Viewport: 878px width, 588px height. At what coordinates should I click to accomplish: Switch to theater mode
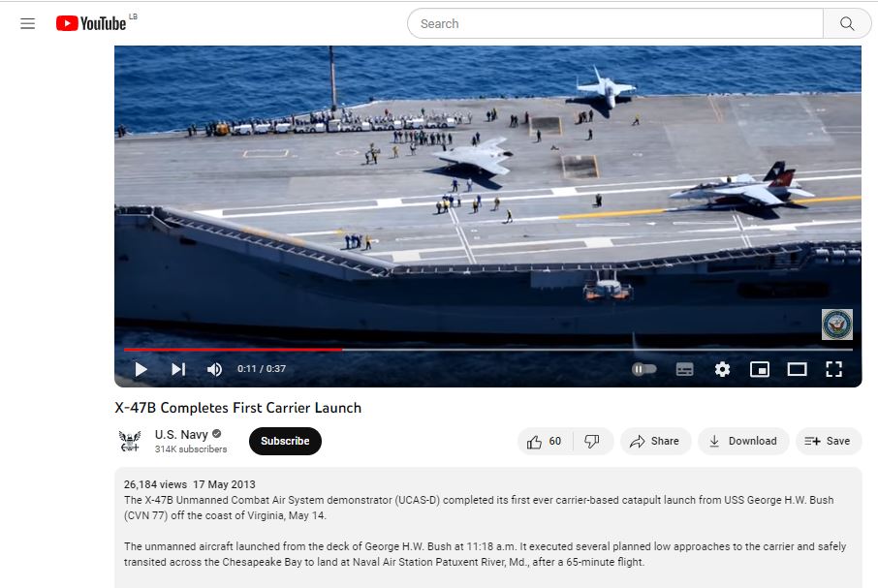click(797, 369)
